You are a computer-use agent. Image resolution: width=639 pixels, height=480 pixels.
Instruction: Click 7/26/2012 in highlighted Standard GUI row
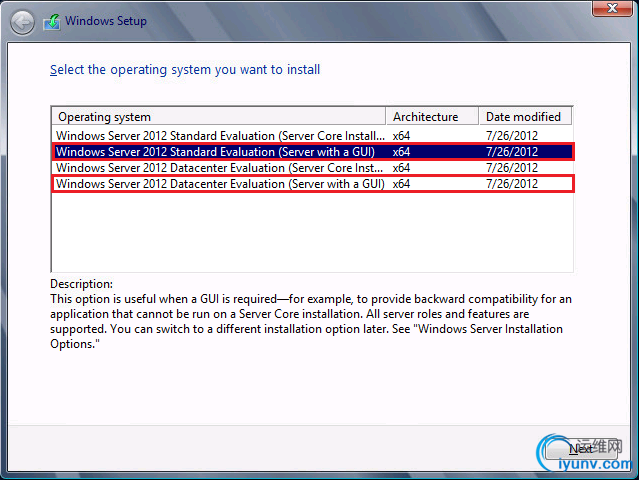pyautogui.click(x=512, y=152)
